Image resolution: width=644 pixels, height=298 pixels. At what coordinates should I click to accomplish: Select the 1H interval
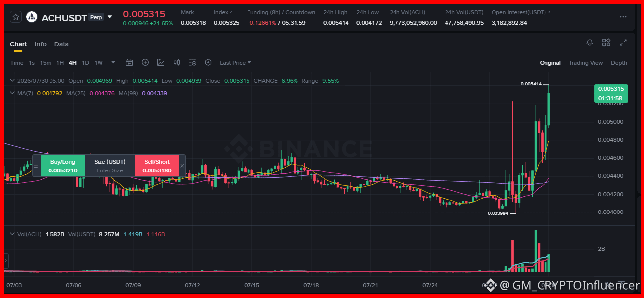click(60, 63)
